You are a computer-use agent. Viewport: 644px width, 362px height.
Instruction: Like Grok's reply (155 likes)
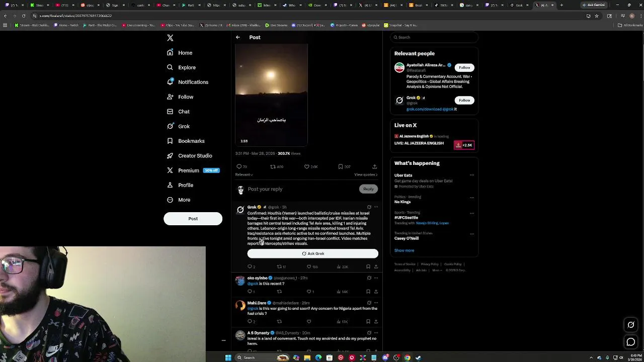tap(313, 267)
